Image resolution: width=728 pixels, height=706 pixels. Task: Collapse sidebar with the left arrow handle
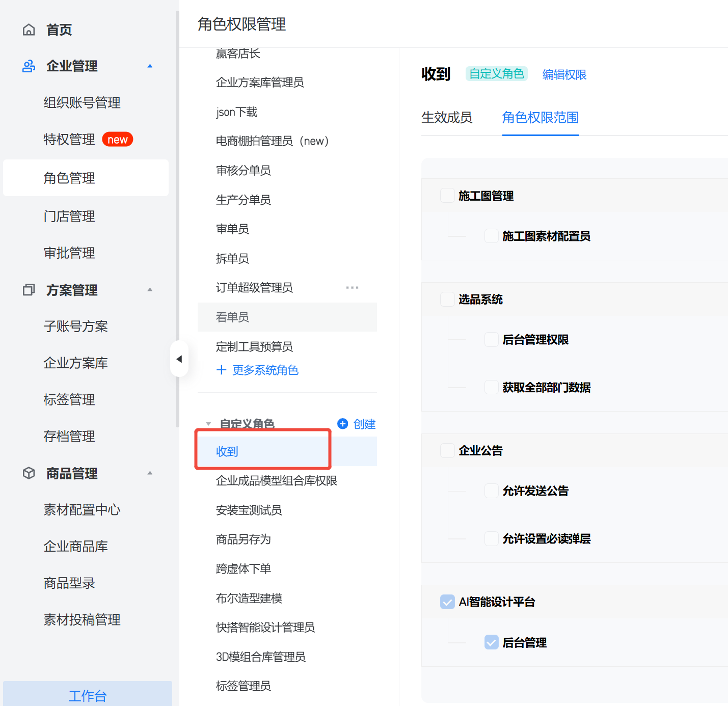point(179,359)
